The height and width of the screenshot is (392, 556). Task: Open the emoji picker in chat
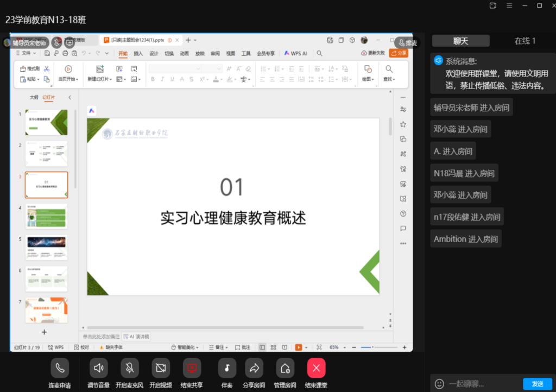click(x=439, y=384)
